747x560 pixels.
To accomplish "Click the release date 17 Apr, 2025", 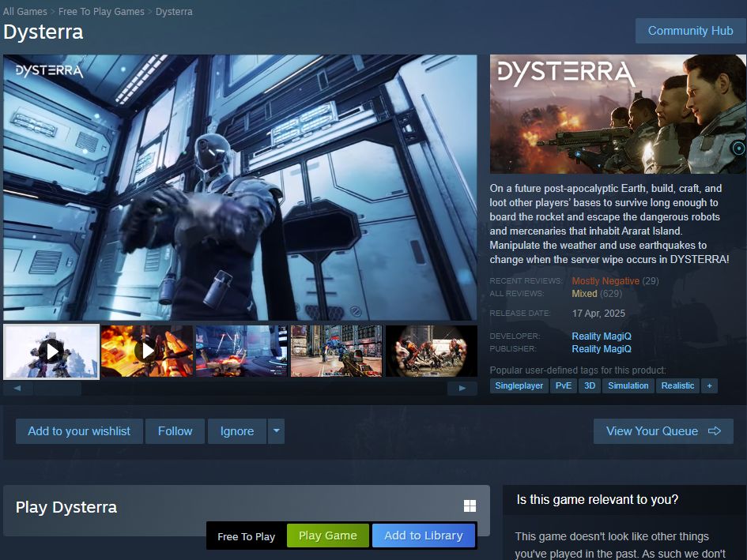I will click(x=598, y=314).
